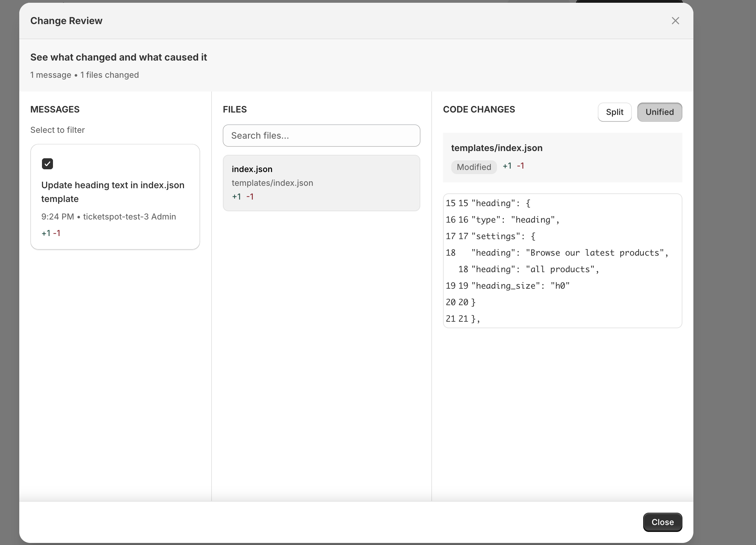
Task: Select index.json in the files list
Action: (252, 169)
